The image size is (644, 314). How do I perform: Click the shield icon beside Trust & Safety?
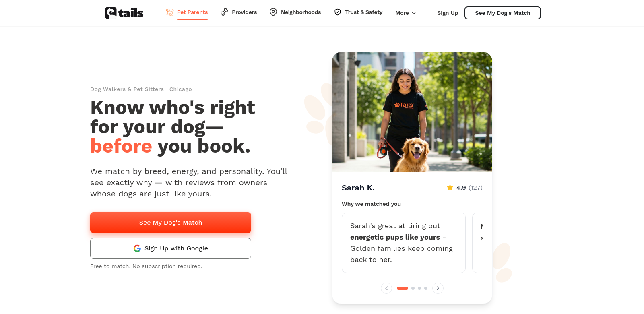click(x=338, y=12)
